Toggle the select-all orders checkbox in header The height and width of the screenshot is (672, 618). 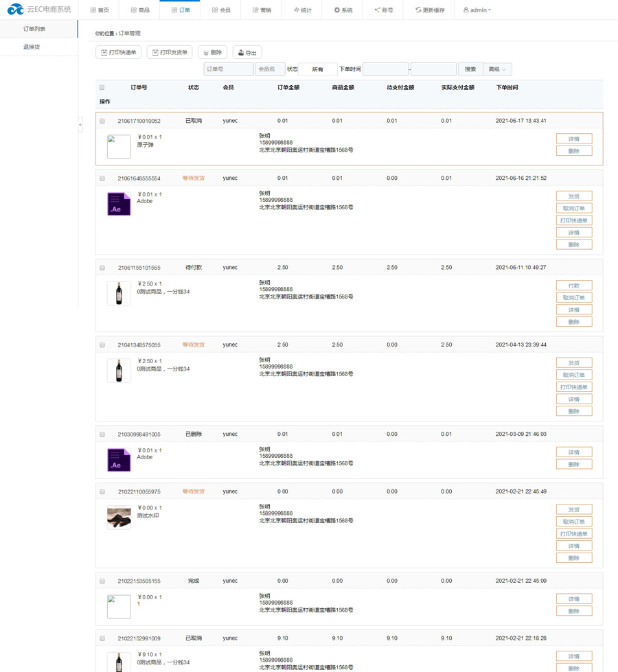[102, 88]
